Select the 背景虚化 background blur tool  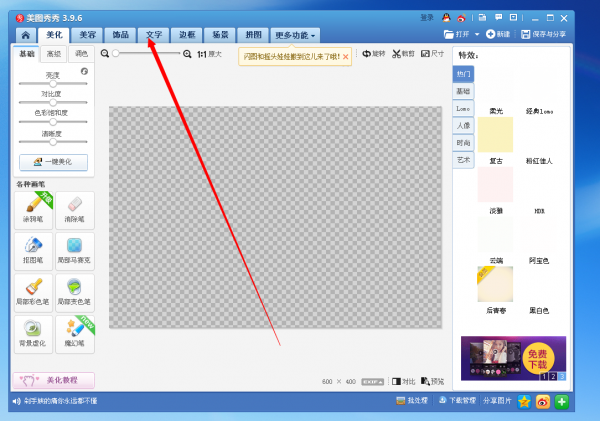34,334
